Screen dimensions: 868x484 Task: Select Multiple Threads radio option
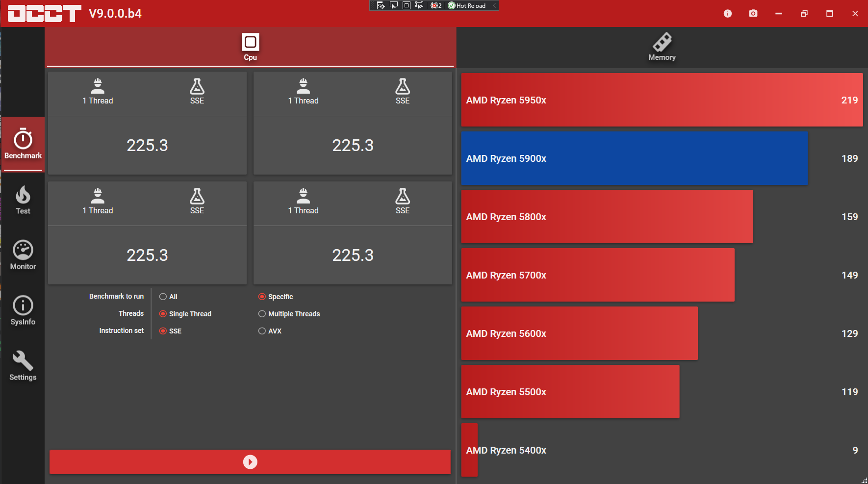[262, 314]
